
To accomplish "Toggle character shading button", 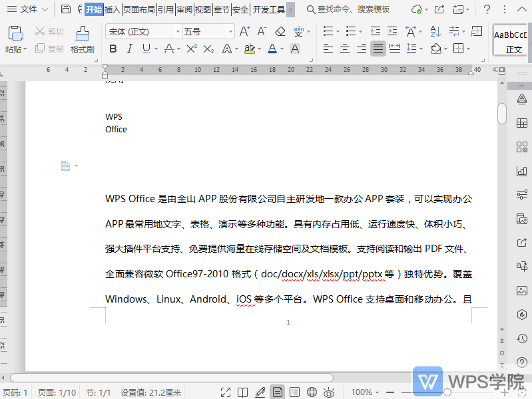I will pyautogui.click(x=295, y=49).
